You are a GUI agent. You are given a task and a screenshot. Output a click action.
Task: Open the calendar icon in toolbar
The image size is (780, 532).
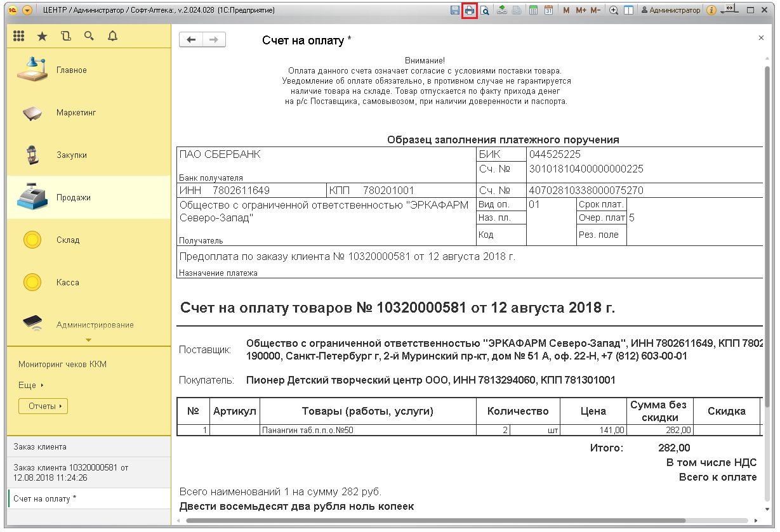548,10
